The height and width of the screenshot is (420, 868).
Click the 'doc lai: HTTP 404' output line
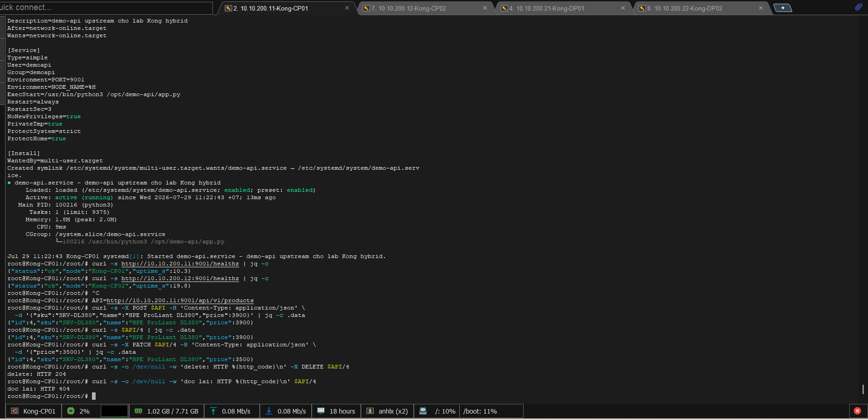pos(39,389)
